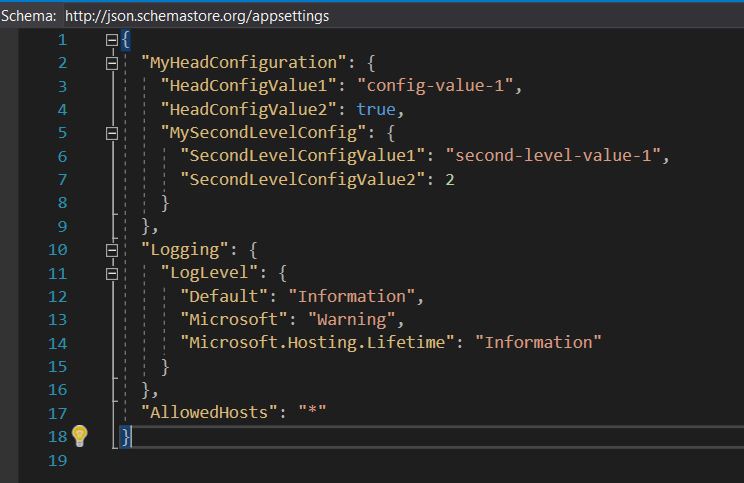Click the true value of HeadConfigValue2
744x483 pixels.
click(376, 109)
